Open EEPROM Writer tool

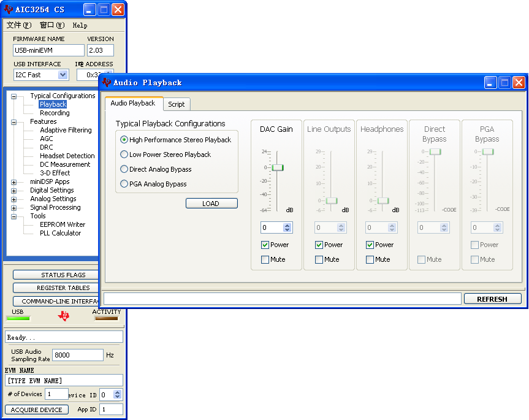[x=63, y=224]
